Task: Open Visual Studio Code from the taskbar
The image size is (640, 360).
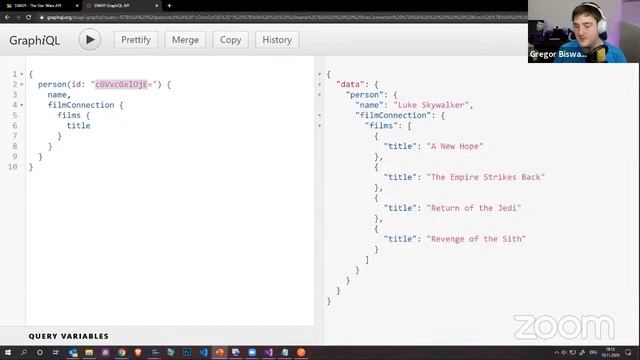Action: (x=203, y=352)
